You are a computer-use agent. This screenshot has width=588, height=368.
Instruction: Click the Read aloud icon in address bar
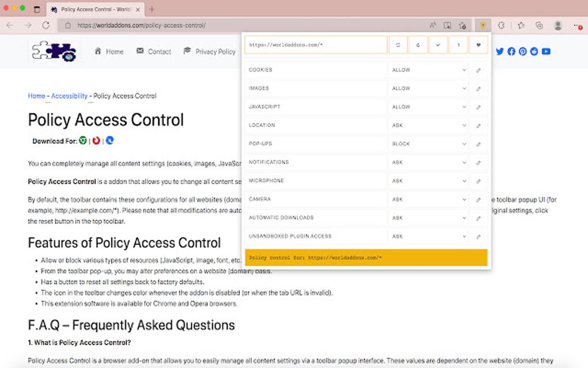point(433,25)
